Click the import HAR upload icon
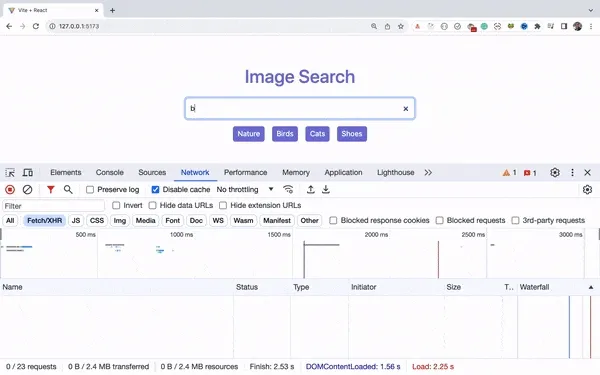Image resolution: width=600 pixels, height=375 pixels. [x=311, y=189]
